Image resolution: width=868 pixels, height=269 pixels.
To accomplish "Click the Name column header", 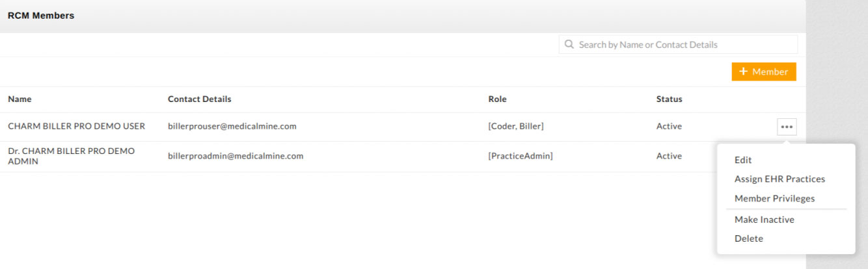I will tap(20, 99).
